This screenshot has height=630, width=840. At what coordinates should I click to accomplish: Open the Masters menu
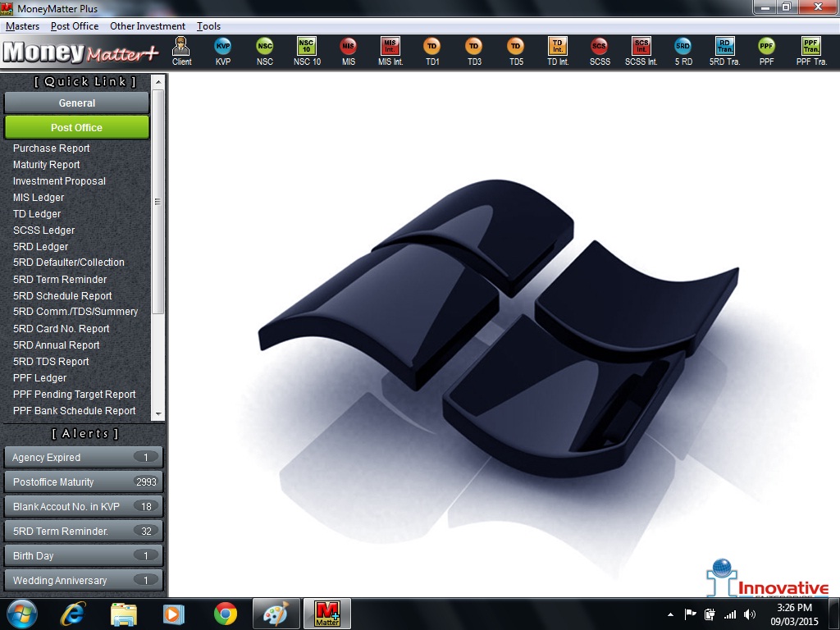[x=22, y=26]
